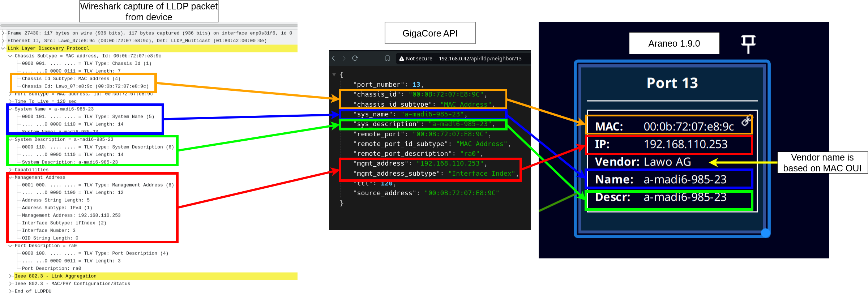This screenshot has height=299, width=868.
Task: Click the URL 192.168.0.42/api/lldp/neighbor/13 address field
Action: click(x=480, y=59)
